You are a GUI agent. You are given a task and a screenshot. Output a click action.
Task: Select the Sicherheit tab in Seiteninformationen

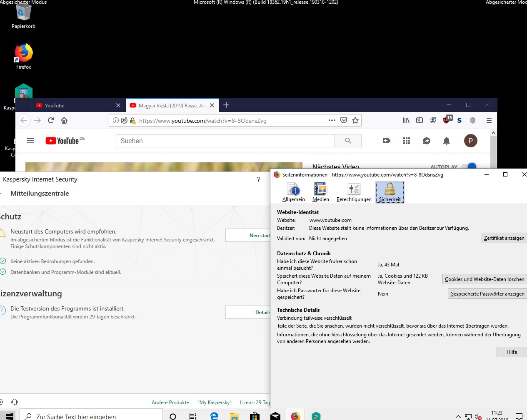pos(390,192)
